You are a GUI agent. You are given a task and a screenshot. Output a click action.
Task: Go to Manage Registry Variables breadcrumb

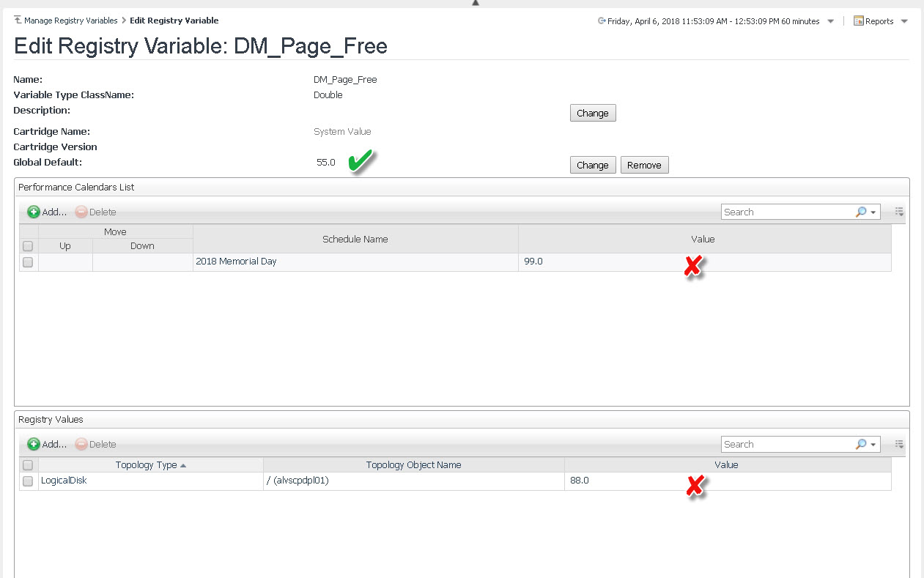(x=70, y=21)
